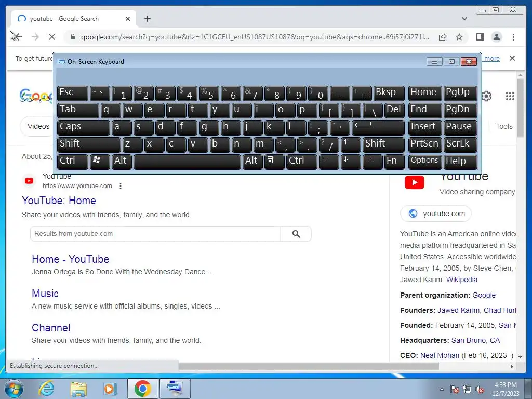Open the Home - YouTube sitelink
This screenshot has width=532, height=399.
point(70,259)
